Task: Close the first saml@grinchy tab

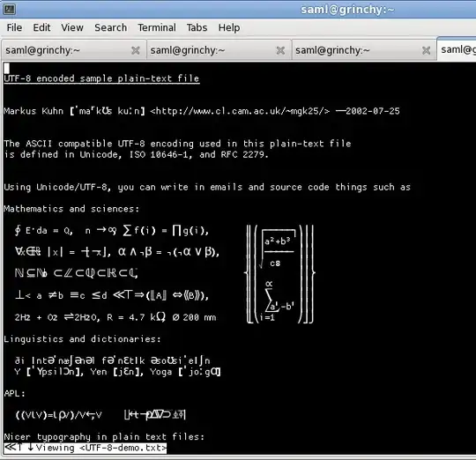Action: [x=136, y=50]
